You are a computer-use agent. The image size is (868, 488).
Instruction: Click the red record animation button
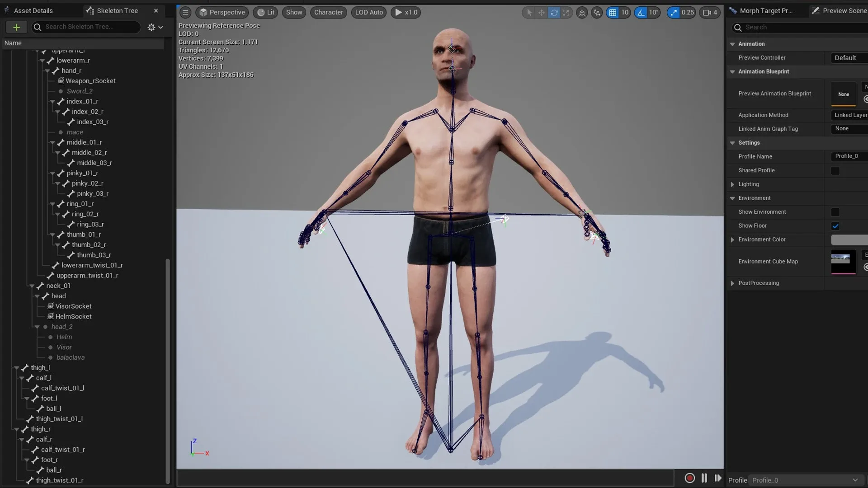pos(689,478)
